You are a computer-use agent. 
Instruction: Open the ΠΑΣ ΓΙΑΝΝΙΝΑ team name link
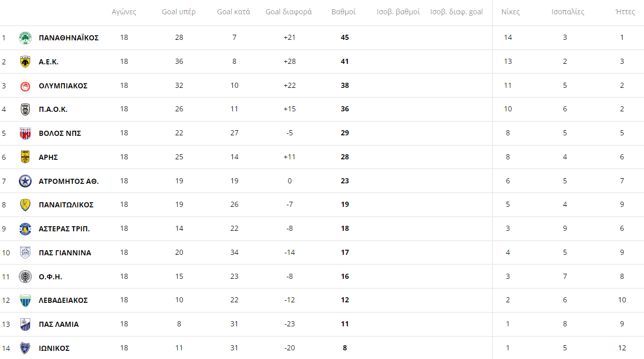click(x=65, y=253)
